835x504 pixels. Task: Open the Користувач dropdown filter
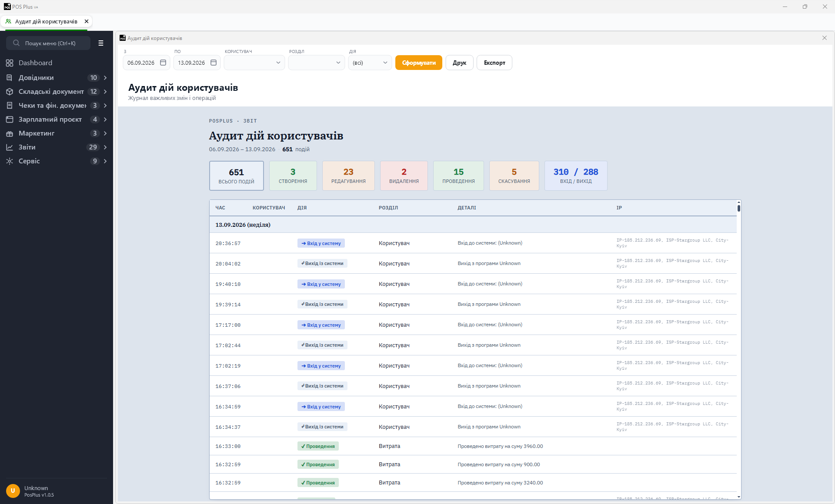254,63
